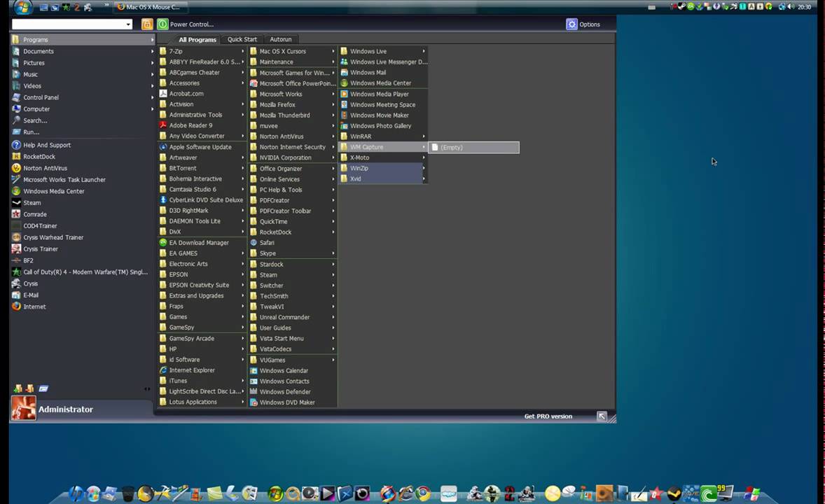
Task: Click the Options button label
Action: point(589,24)
